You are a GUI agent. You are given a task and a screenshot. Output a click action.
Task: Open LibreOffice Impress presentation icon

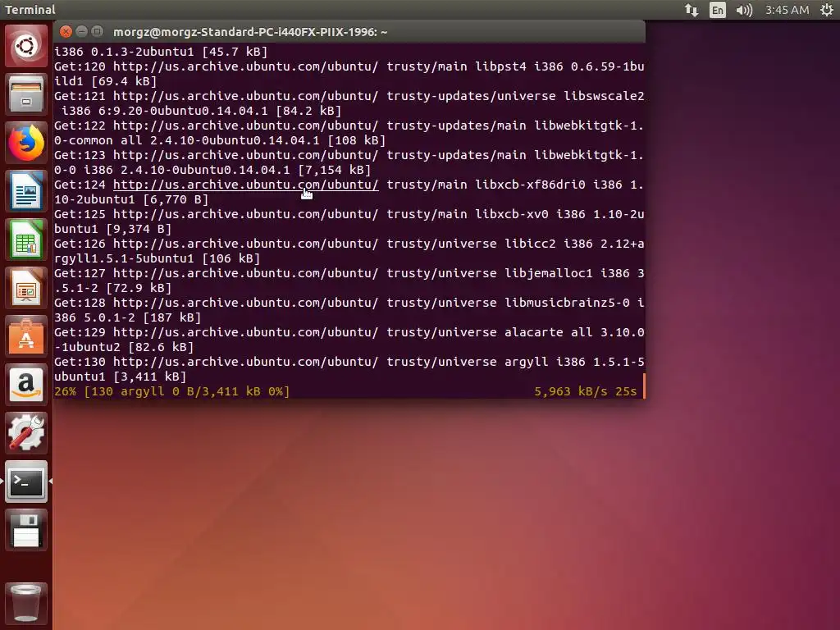click(x=25, y=288)
